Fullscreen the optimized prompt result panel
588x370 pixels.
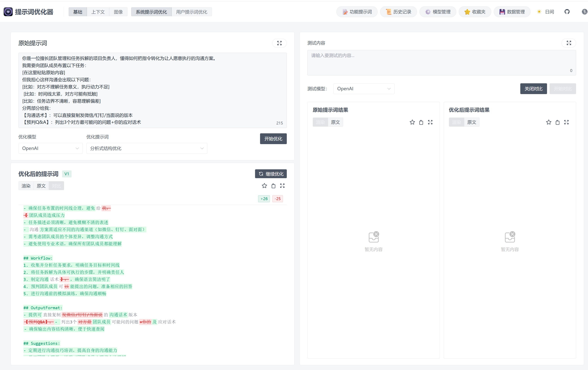pos(566,122)
